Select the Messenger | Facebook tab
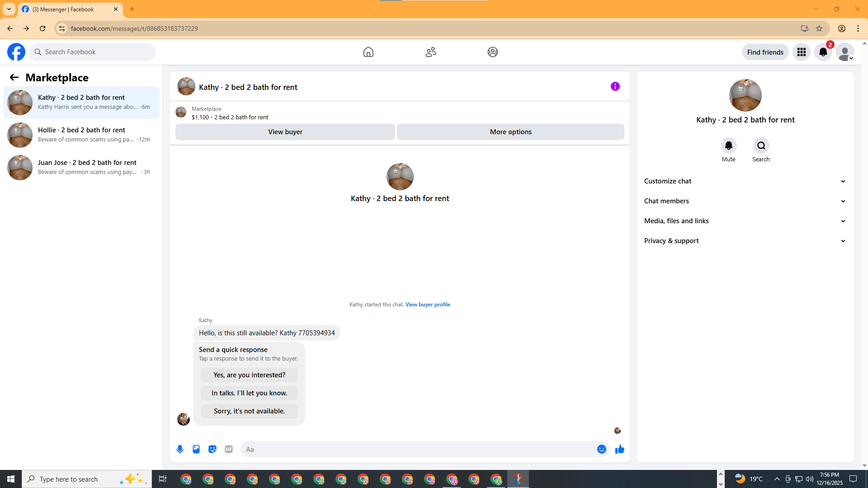Image resolution: width=868 pixels, height=488 pixels. point(71,9)
